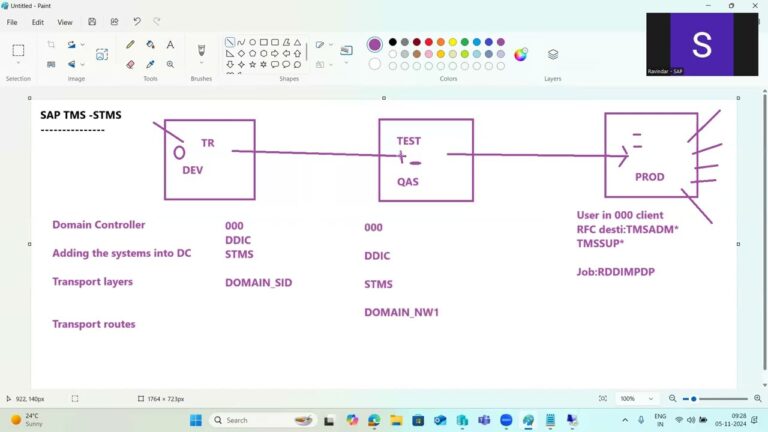This screenshot has height=432, width=768.
Task: Click the Brushes tool icon
Action: pos(201,50)
